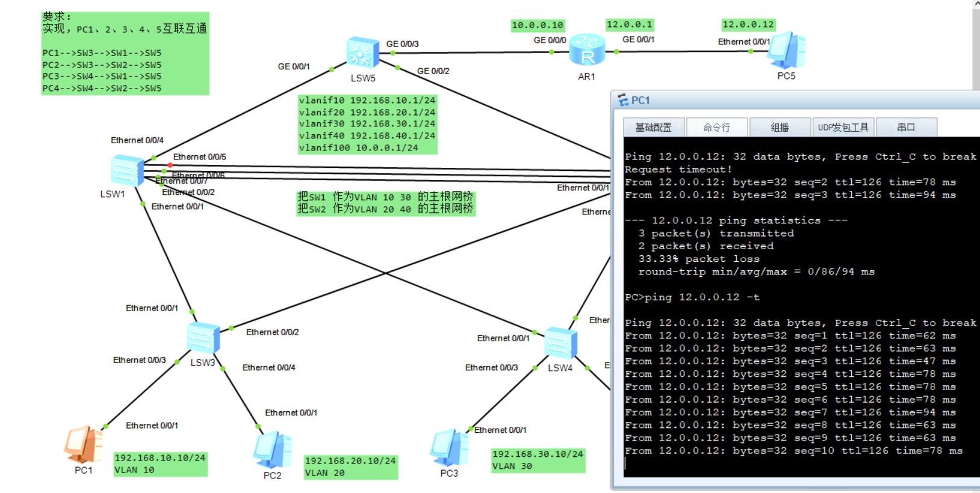Open the 基础配置 tab in PC1 window

pyautogui.click(x=653, y=127)
